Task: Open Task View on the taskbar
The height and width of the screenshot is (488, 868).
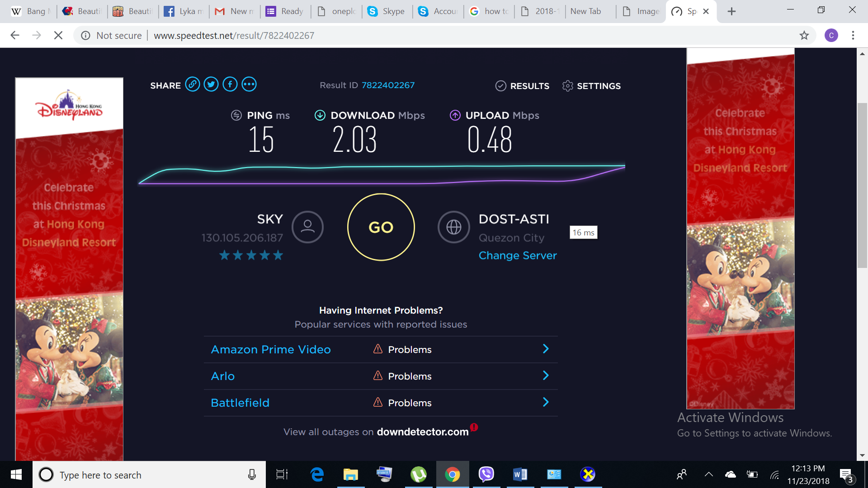Action: tap(282, 474)
